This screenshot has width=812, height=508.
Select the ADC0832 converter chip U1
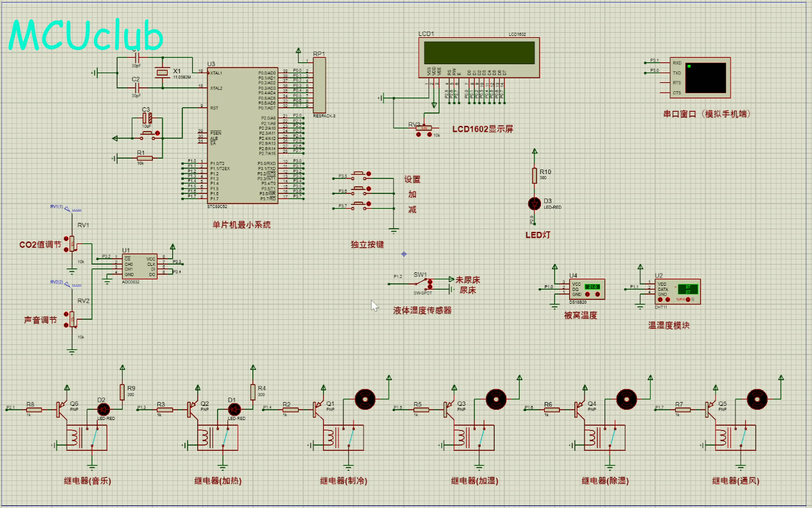140,266
